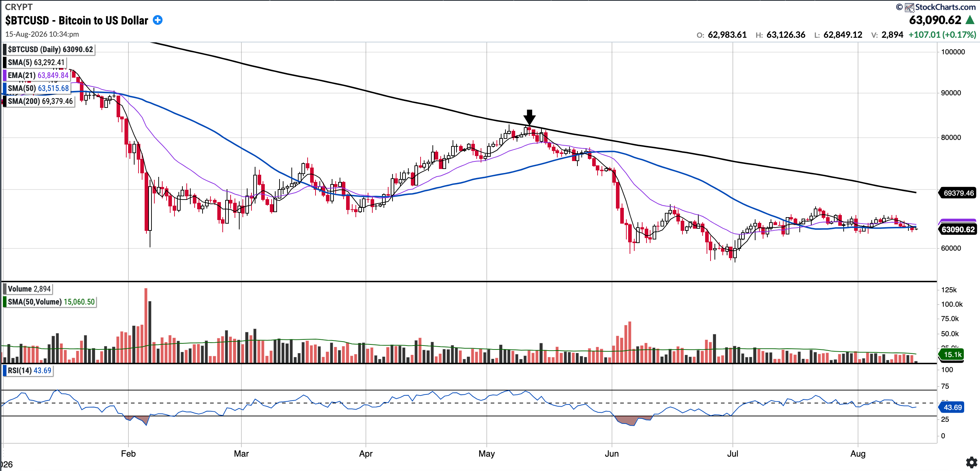Click the open value "62,983.61"
Viewport: 980px width, 471px height.
pyautogui.click(x=727, y=35)
